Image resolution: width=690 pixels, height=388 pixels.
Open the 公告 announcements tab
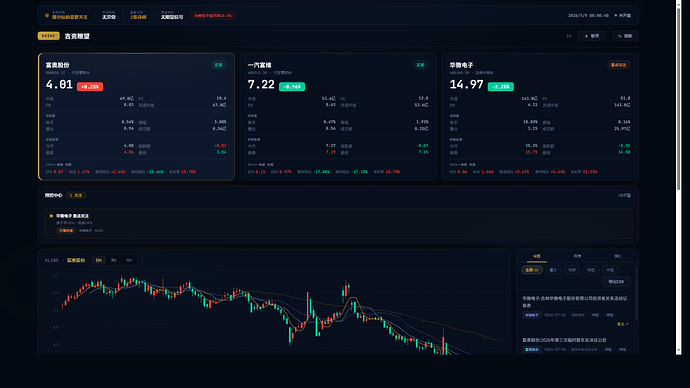536,256
